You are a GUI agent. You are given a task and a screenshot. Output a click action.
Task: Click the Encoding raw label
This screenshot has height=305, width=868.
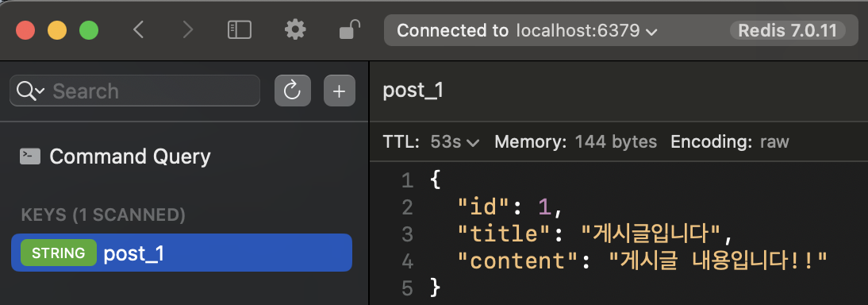(x=730, y=142)
